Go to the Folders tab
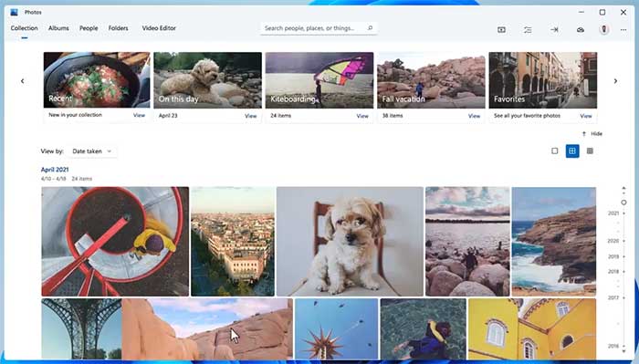The image size is (639, 364). 118,28
